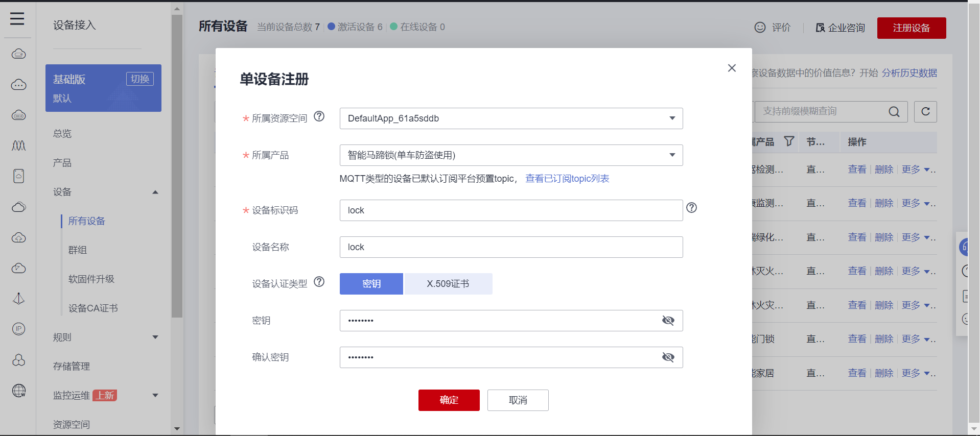Open 群组 in the sidebar
The height and width of the screenshot is (436, 980).
click(78, 250)
